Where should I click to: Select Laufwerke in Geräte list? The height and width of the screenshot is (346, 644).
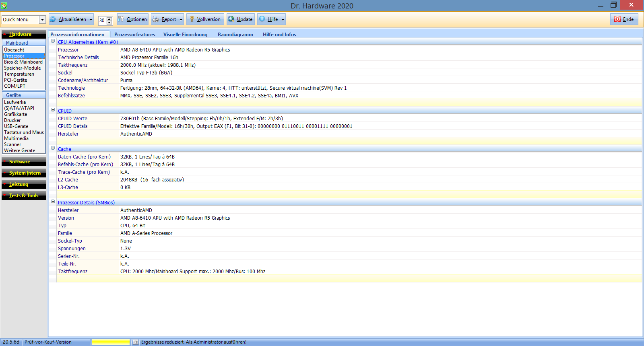pyautogui.click(x=24, y=102)
